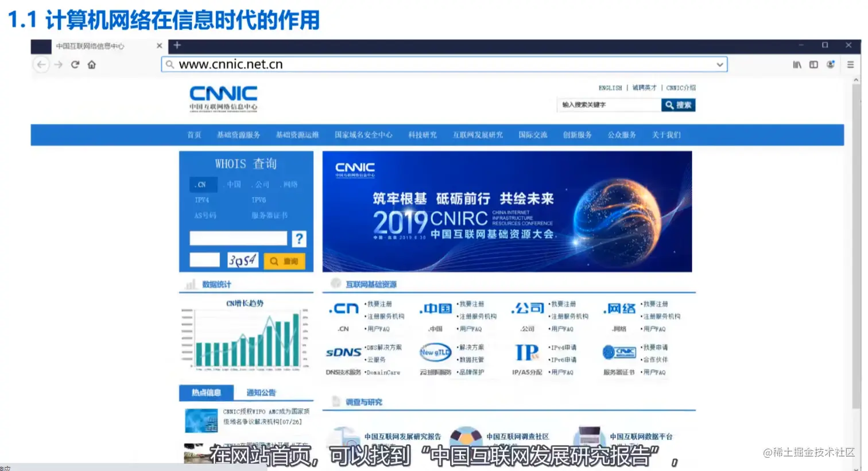Open the 中国互联网调查社区 link
The width and height of the screenshot is (868, 471).
(517, 437)
